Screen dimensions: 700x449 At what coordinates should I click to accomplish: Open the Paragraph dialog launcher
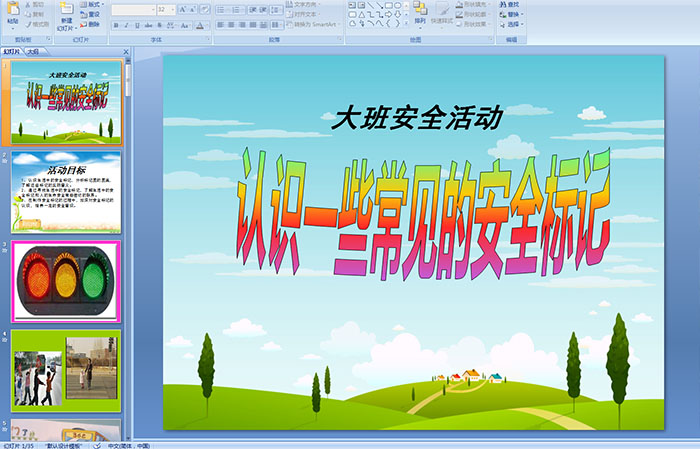point(340,40)
